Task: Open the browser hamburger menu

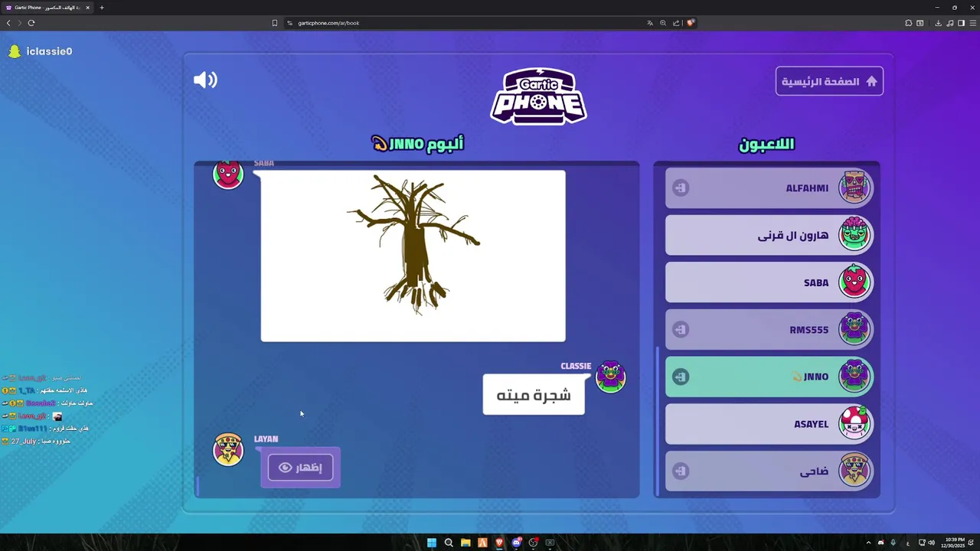Action: click(973, 23)
